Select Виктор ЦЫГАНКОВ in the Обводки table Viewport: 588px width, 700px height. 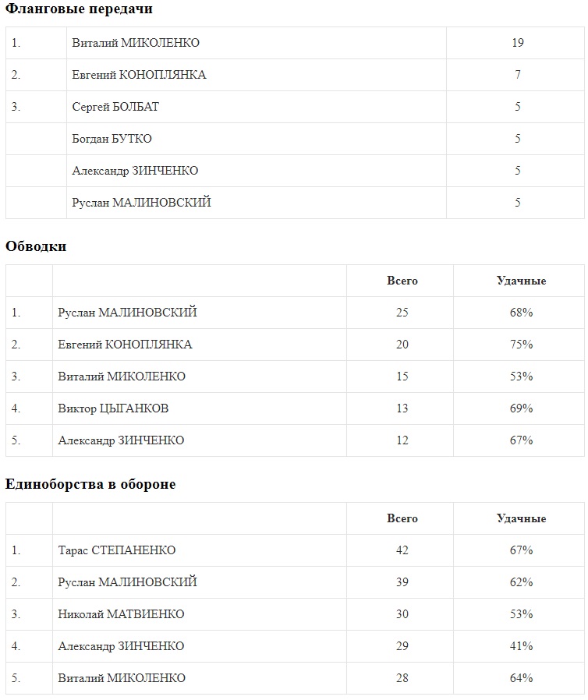coord(113,408)
